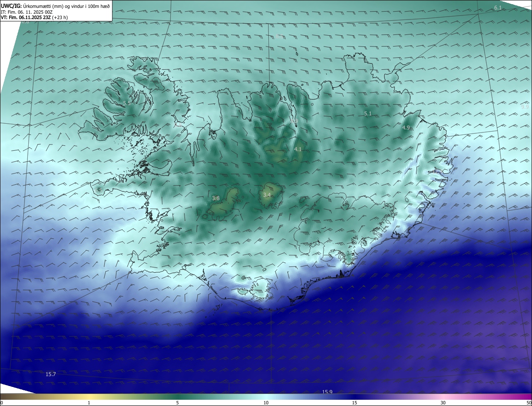Click the 3.8 value beside the glacier
Screen dimensions: 532x406
[216, 198]
